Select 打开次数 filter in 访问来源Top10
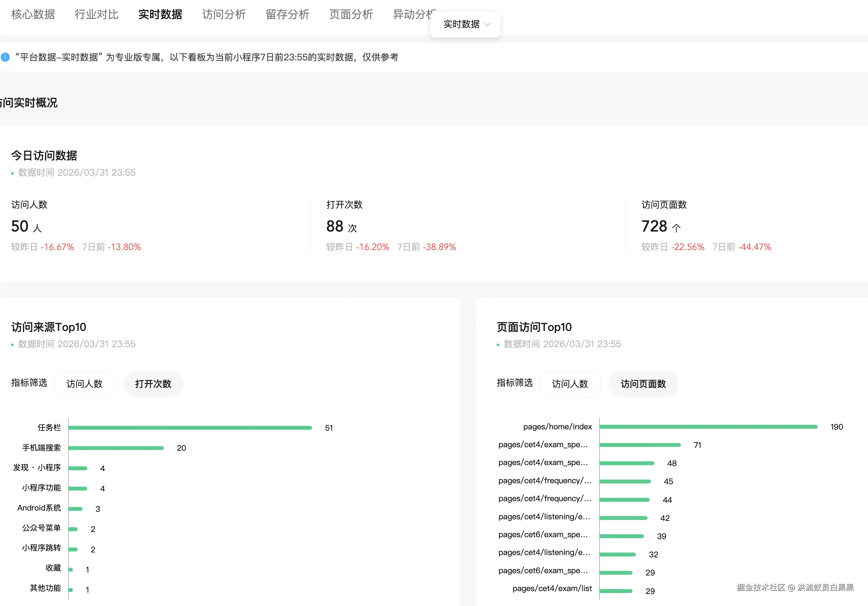Screen dimensions: 868x606 pyautogui.click(x=153, y=384)
